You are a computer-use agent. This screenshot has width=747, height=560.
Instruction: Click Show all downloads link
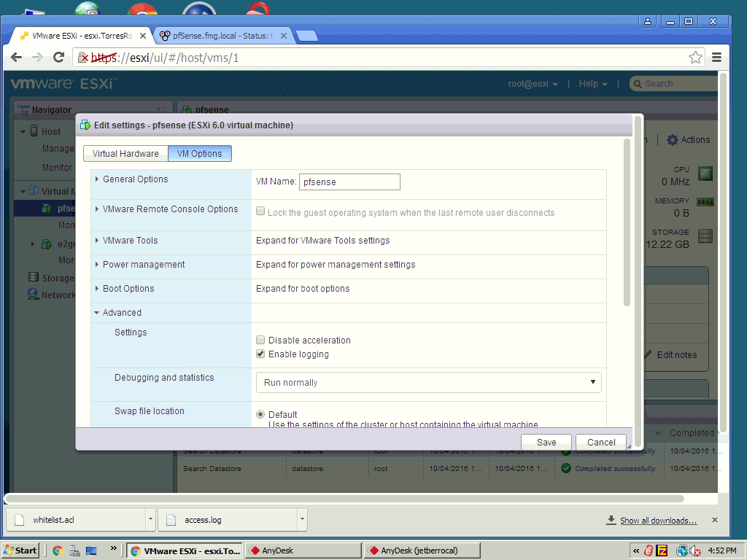[658, 521]
